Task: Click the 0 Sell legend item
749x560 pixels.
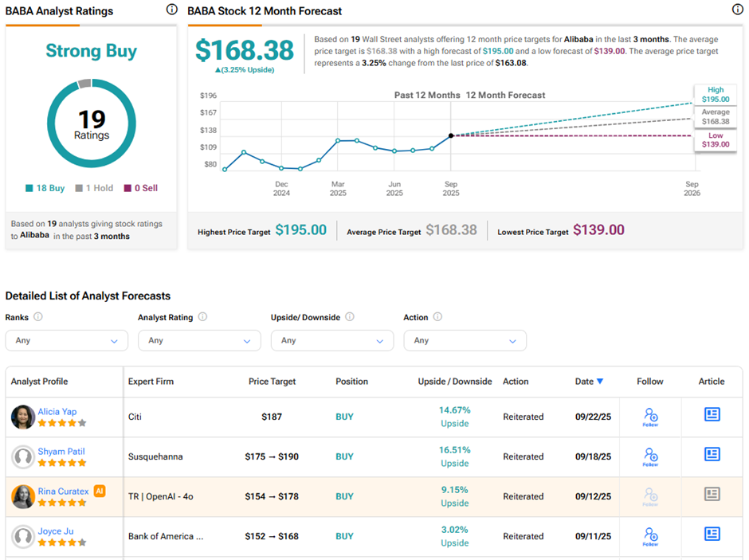Action: (141, 188)
